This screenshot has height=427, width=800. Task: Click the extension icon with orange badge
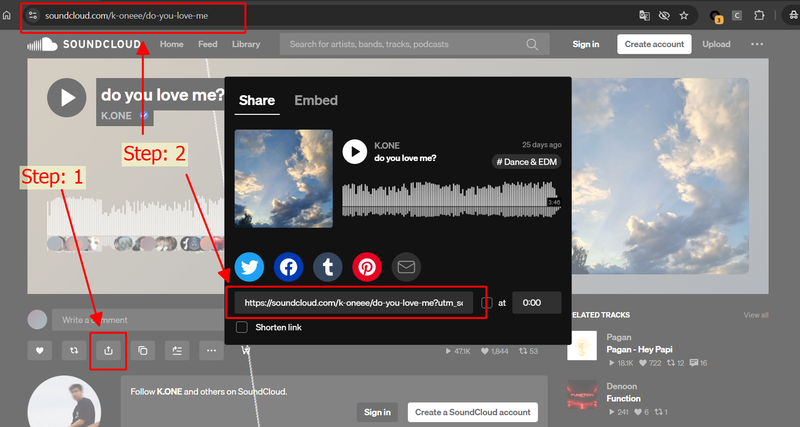(x=716, y=16)
